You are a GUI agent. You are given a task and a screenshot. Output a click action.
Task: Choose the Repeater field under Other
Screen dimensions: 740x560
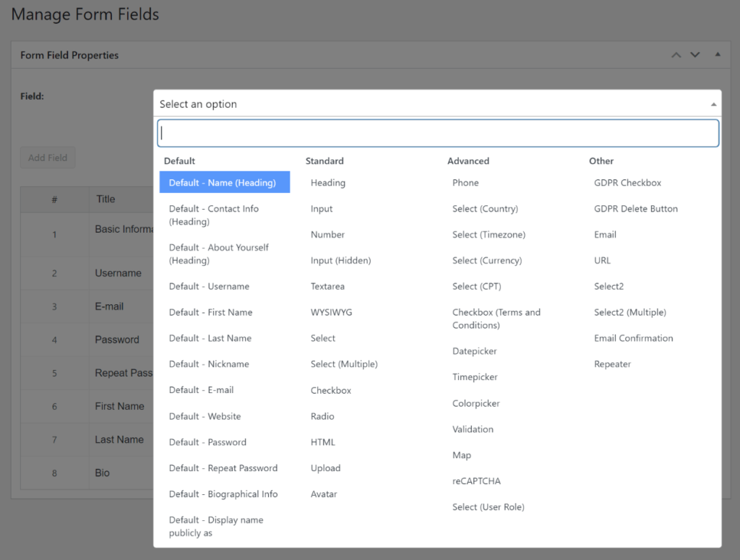612,363
